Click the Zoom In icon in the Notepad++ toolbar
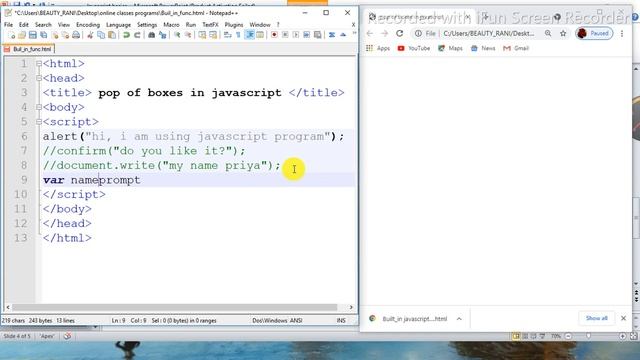The width and height of the screenshot is (640, 360). [177, 35]
